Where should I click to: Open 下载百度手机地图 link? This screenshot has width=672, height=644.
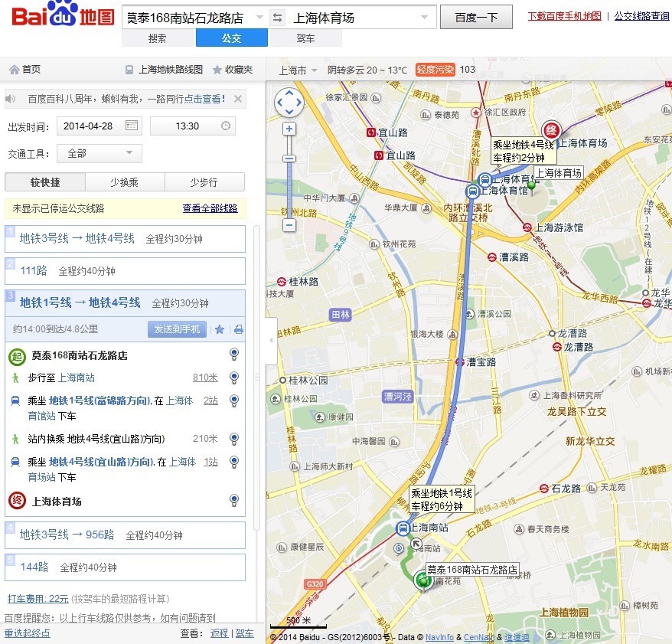tap(564, 16)
